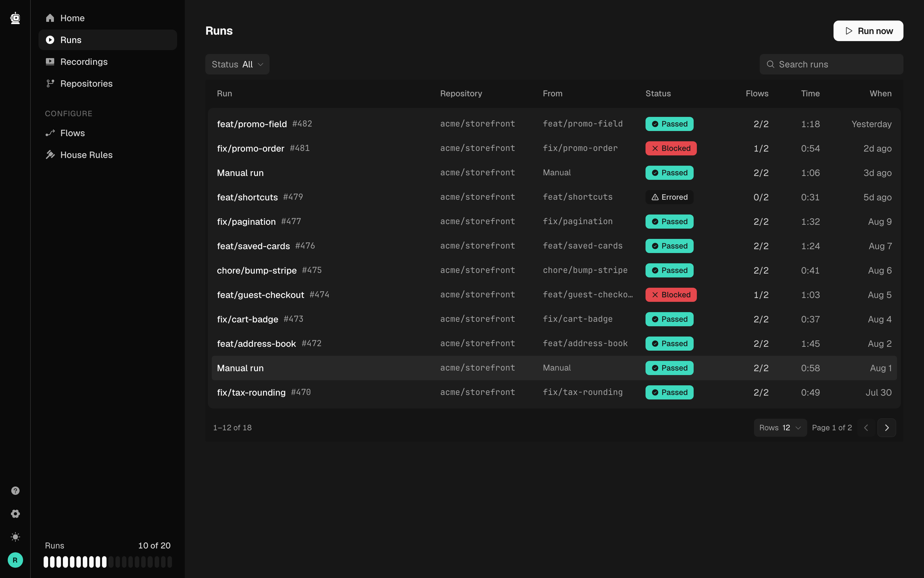Open the help question mark icon
Screen dimensions: 924x578
[15, 490]
